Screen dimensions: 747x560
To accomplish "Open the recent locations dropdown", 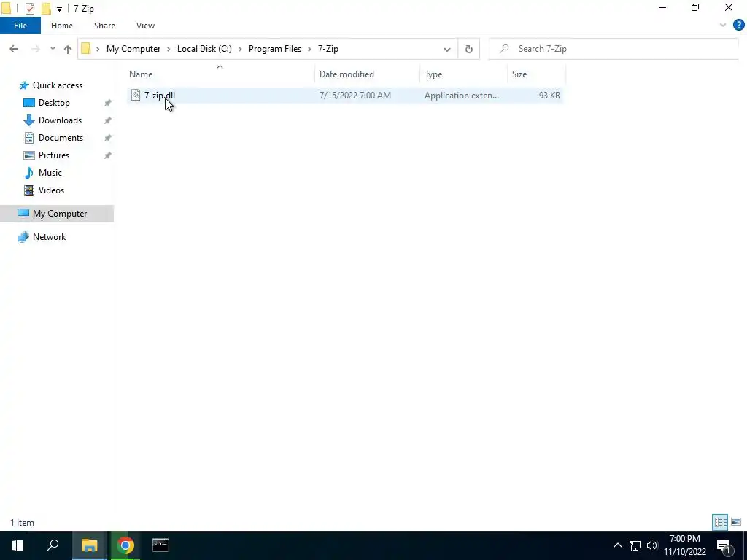I will click(x=53, y=49).
